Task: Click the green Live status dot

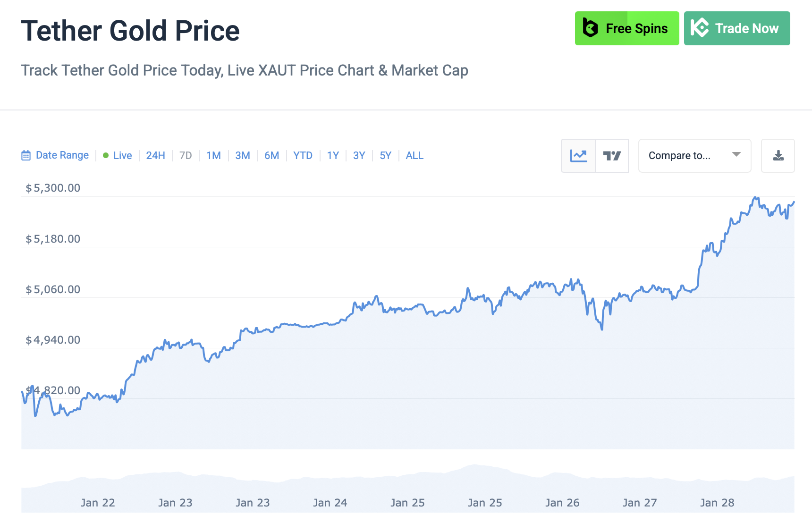Action: pyautogui.click(x=106, y=156)
